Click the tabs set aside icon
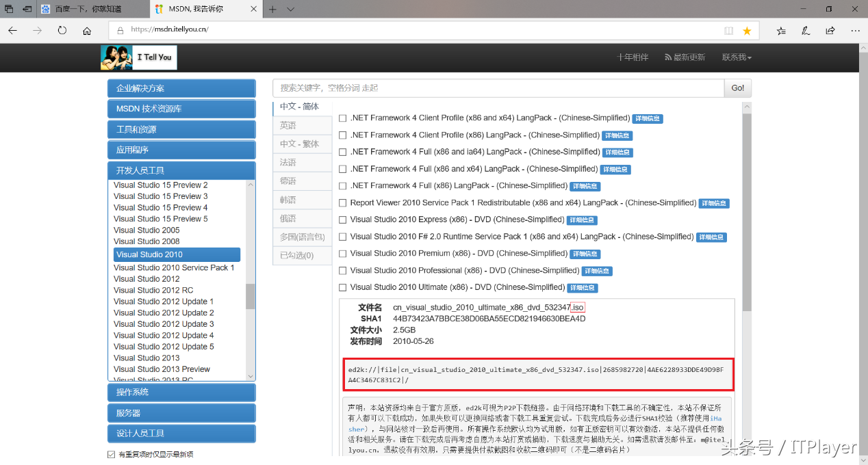 click(x=9, y=9)
